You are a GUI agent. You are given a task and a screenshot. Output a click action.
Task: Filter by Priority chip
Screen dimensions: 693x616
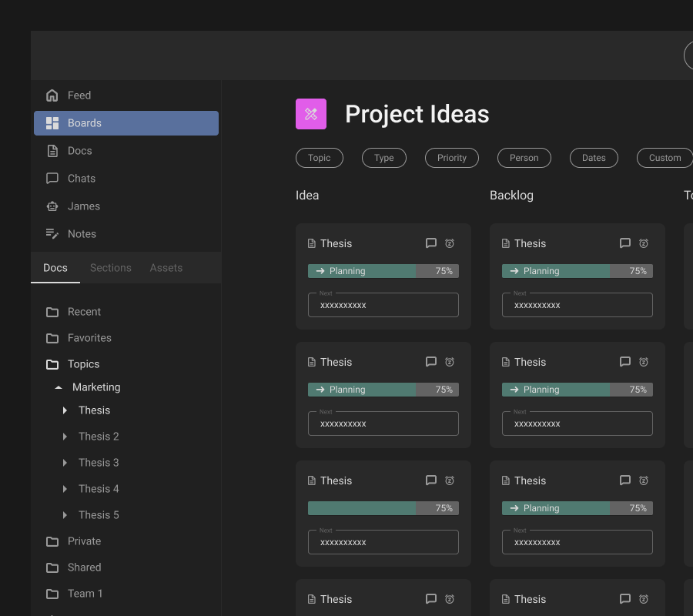click(452, 158)
